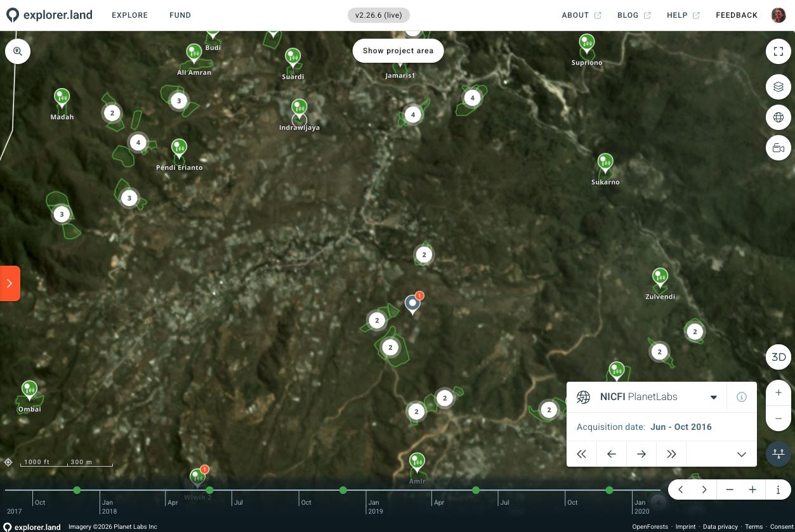The height and width of the screenshot is (532, 795).
Task: Enter fullscreen map mode
Action: tap(779, 51)
